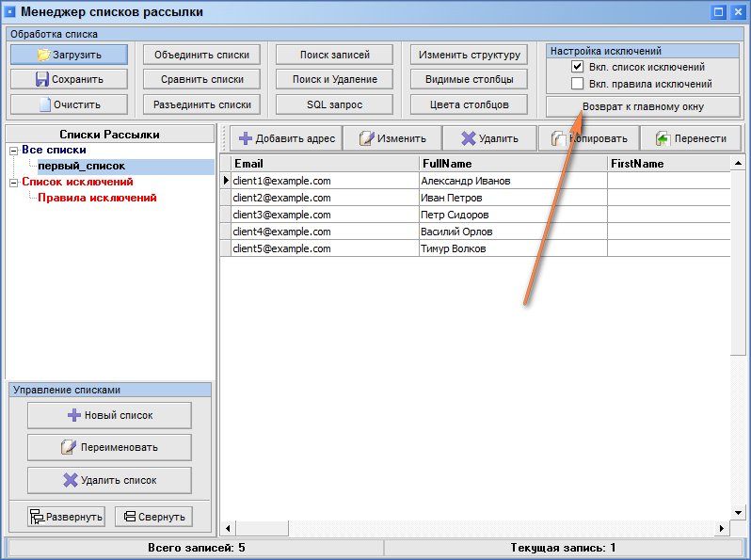This screenshot has height=560, width=751.
Task: Click the plus icon on Новый список
Action: (x=74, y=415)
